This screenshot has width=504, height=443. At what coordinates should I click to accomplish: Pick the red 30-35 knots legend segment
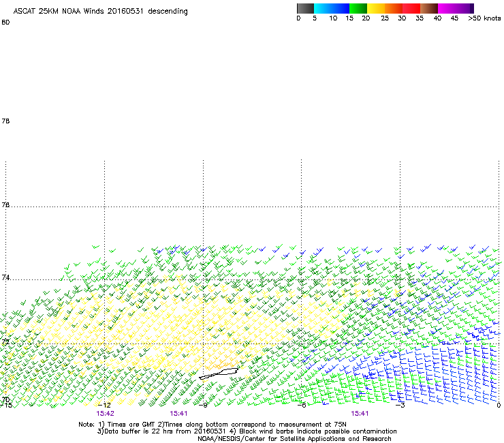[411, 8]
